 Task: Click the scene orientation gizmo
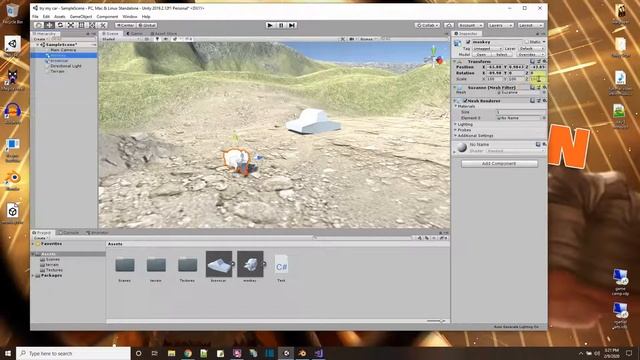click(x=434, y=58)
